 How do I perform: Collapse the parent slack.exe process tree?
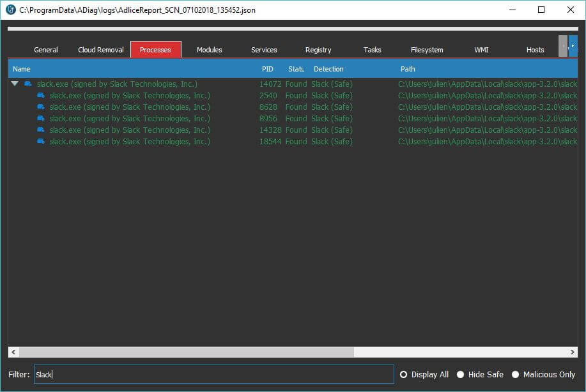point(15,84)
